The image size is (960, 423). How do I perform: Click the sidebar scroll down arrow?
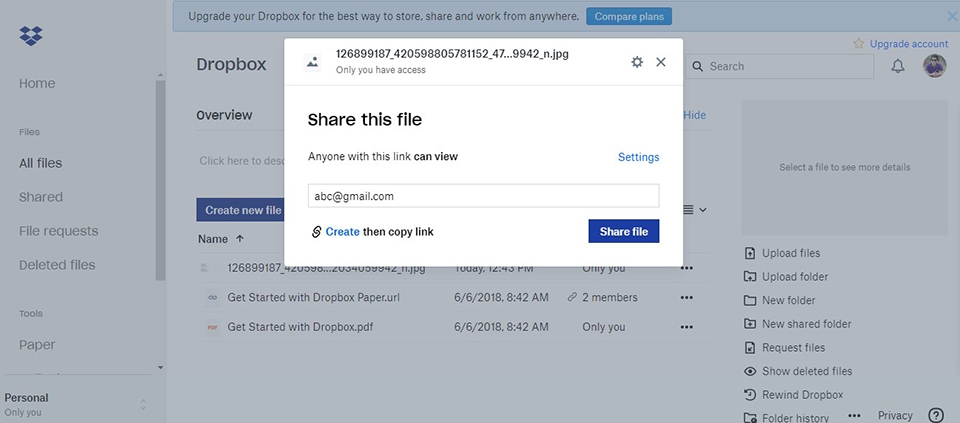coord(160,368)
